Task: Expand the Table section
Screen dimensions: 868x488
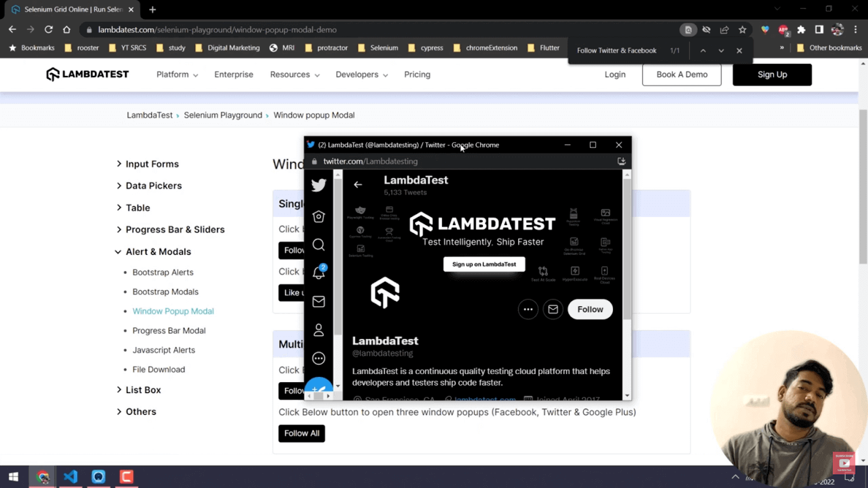Action: (133, 208)
